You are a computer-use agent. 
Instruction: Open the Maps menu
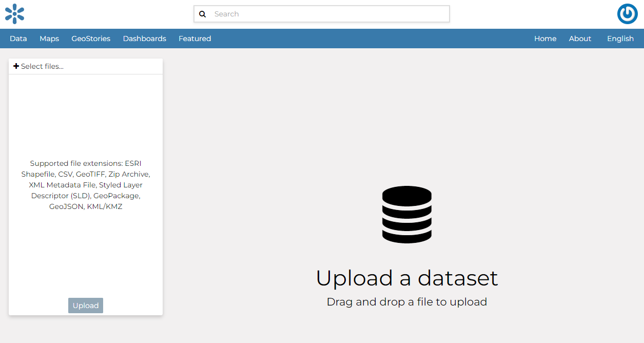[x=49, y=39]
